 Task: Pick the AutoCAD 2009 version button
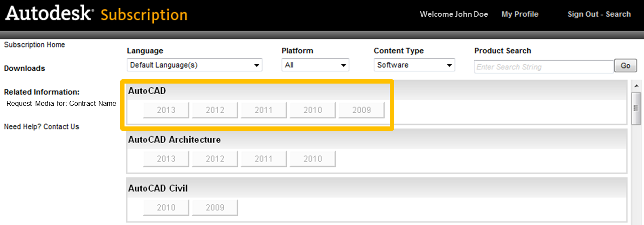point(361,110)
